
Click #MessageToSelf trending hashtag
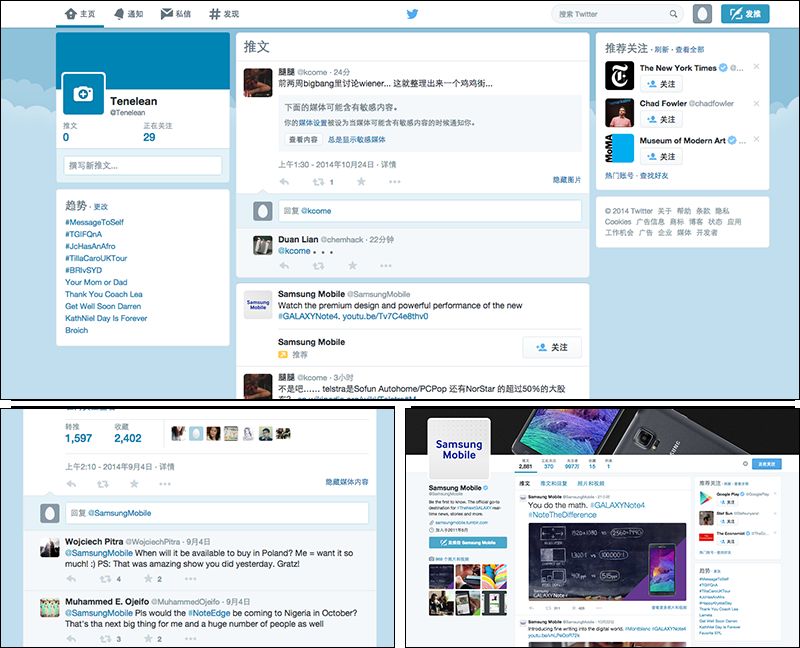96,220
